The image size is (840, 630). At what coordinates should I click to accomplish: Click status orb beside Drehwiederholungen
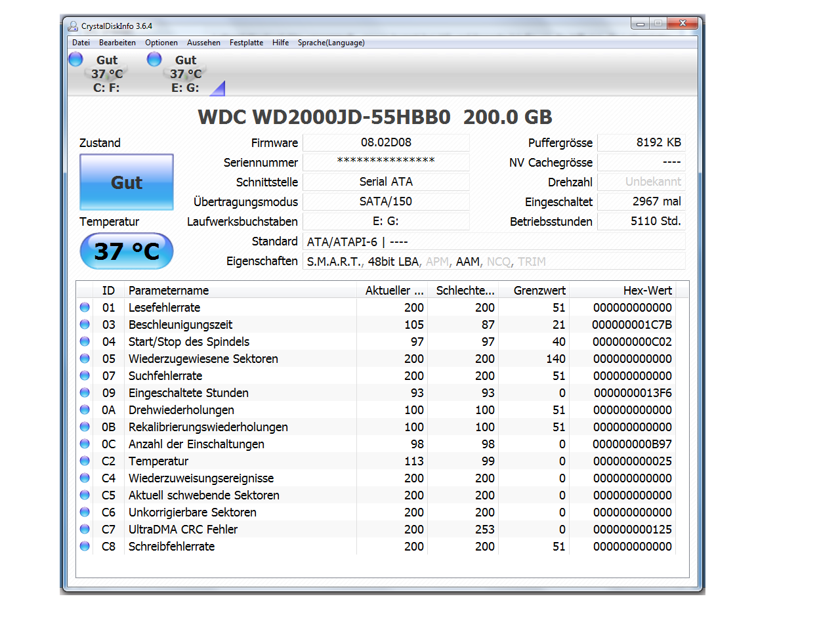coord(85,409)
